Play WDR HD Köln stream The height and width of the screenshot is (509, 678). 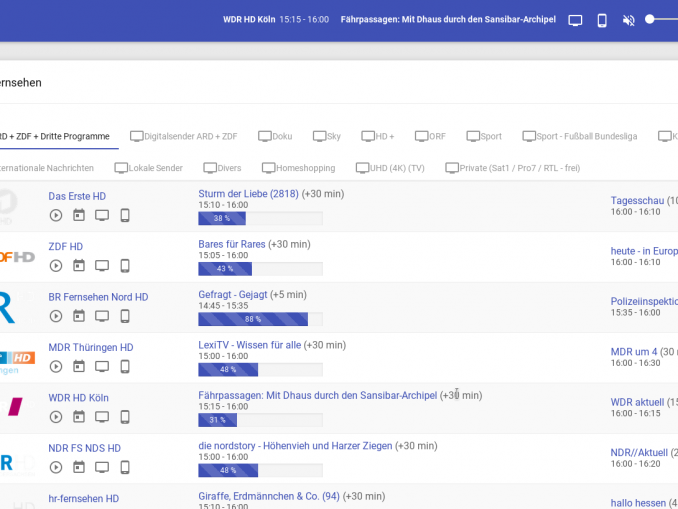pyautogui.click(x=56, y=417)
